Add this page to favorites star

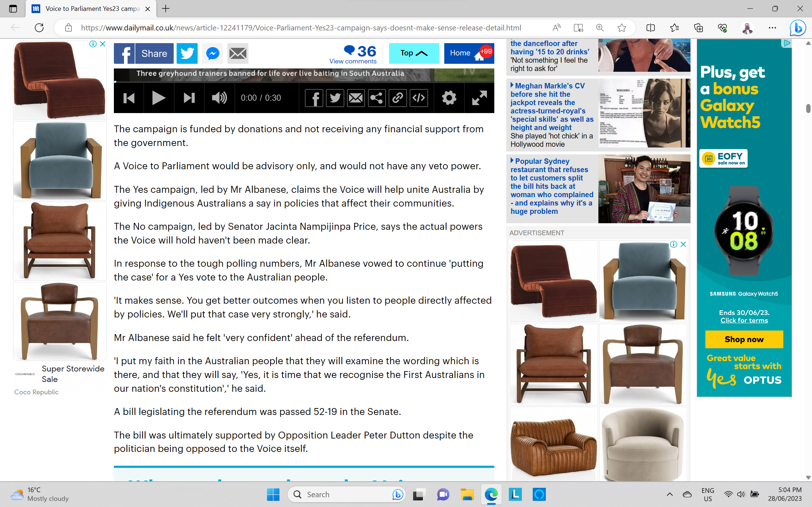622,28
